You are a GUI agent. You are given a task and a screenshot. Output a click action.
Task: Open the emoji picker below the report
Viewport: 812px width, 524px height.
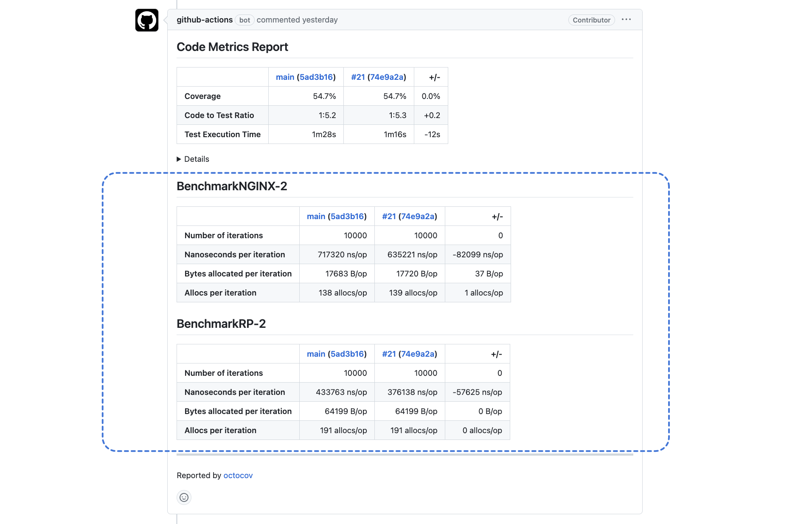tap(184, 497)
